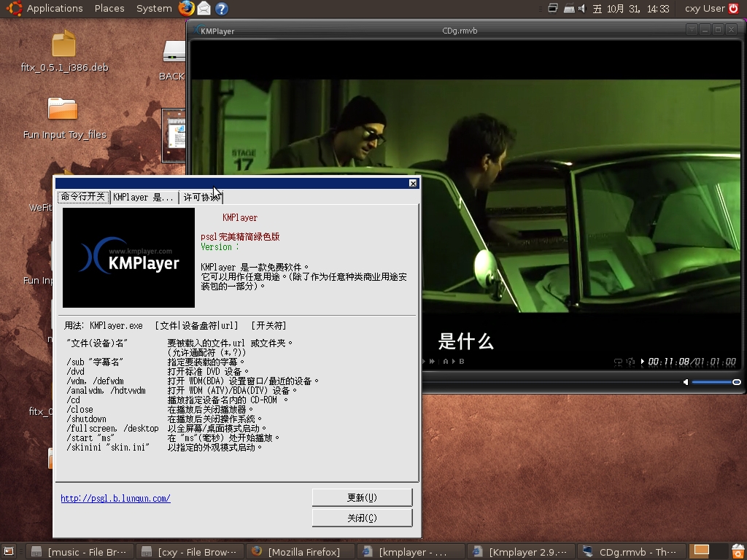Set A-B repeat point A
This screenshot has height=560, width=747.
446,362
